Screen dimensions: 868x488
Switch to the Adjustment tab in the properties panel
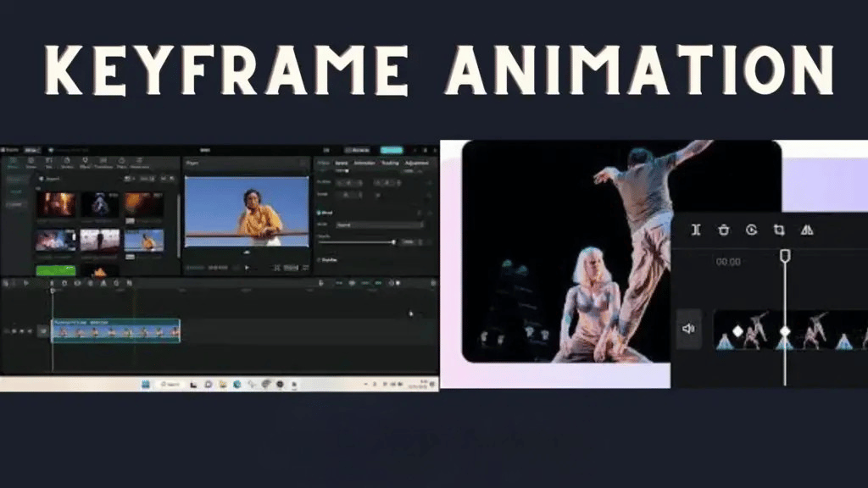point(417,164)
